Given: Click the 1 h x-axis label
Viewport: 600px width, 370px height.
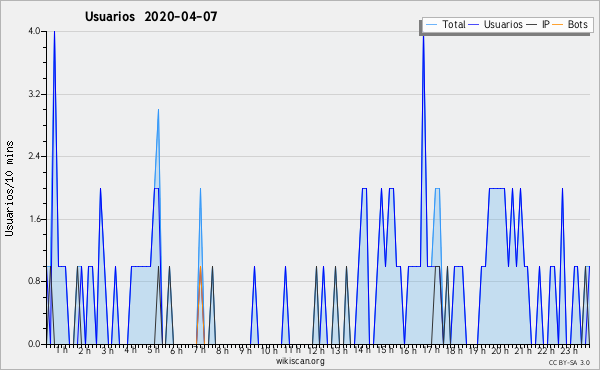Looking at the screenshot, I should (x=62, y=350).
